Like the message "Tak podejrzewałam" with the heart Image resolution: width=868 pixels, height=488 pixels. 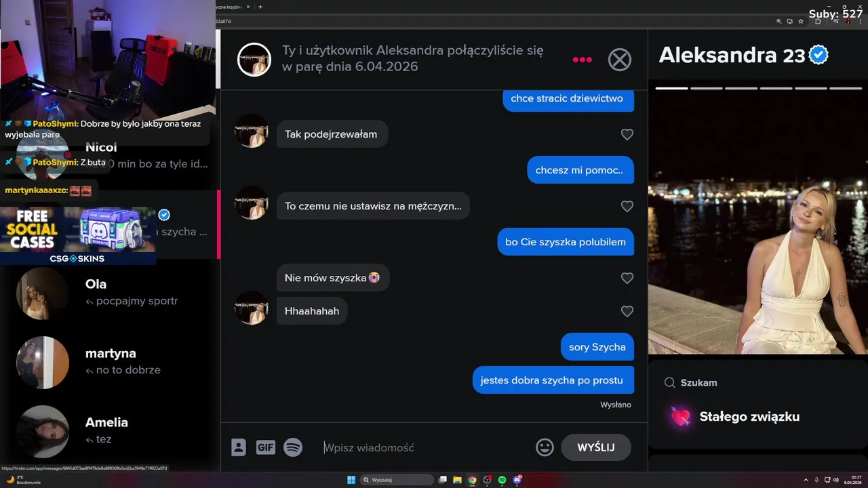coord(627,135)
